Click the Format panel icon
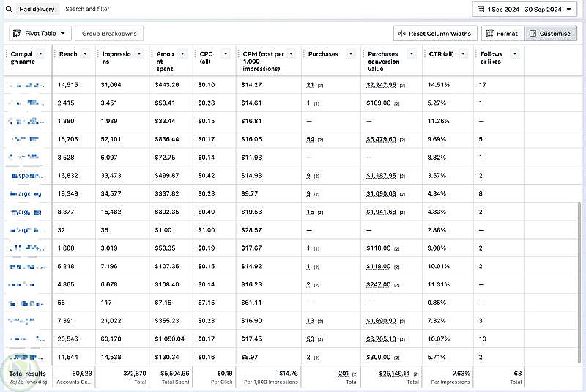Screen dimensions: 586x392 click(489, 33)
